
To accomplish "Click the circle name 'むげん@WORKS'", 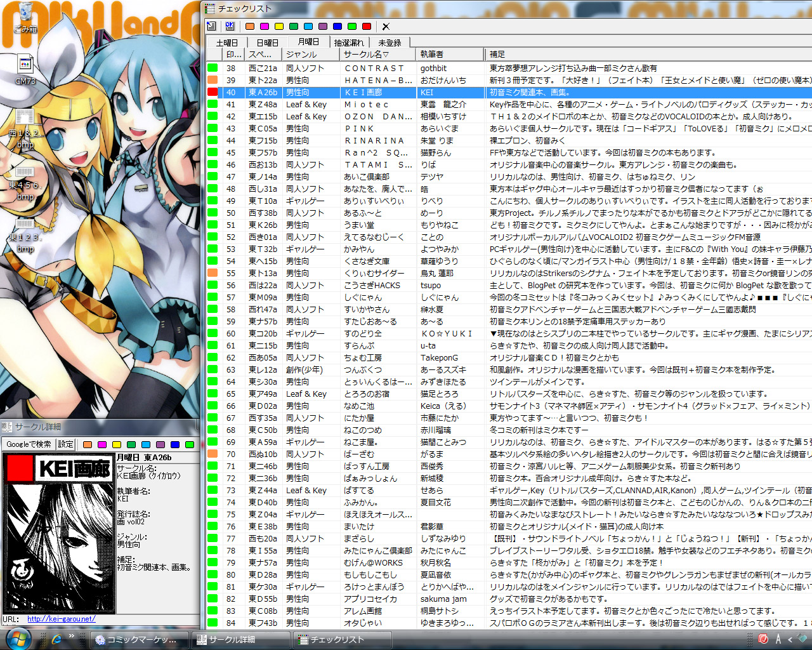I will [373, 562].
